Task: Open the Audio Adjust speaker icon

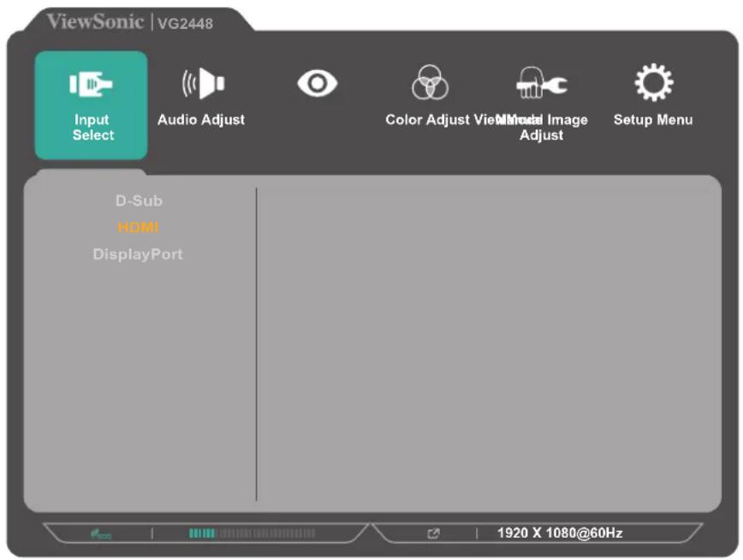Action: point(203,83)
